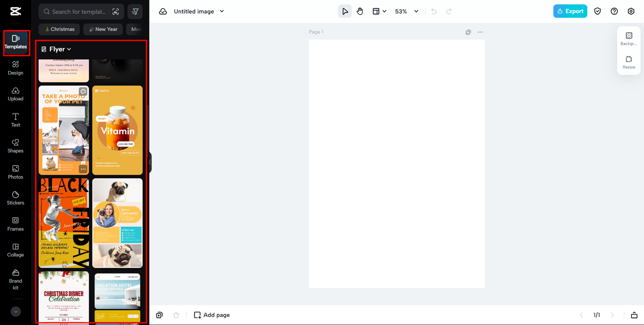Open the Design sidebar tab
This screenshot has width=644, height=325.
point(16,68)
